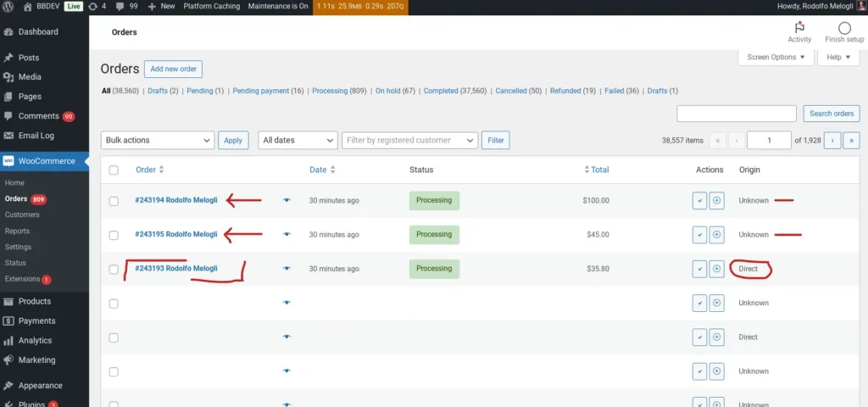Click the Finish setup circle icon
Image resolution: width=868 pixels, height=407 pixels.
point(844,28)
